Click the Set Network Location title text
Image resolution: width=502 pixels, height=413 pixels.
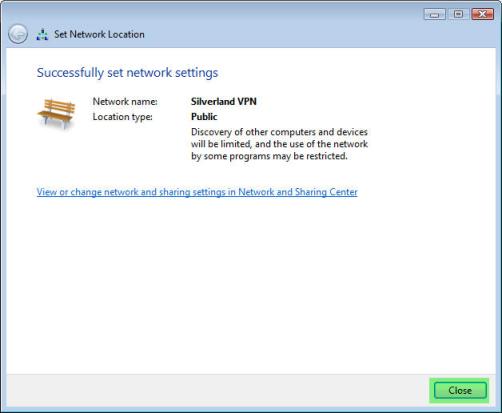pos(99,34)
